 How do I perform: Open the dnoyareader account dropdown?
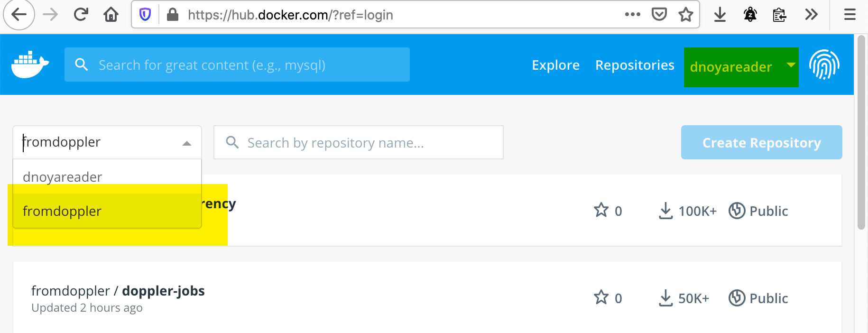[741, 67]
